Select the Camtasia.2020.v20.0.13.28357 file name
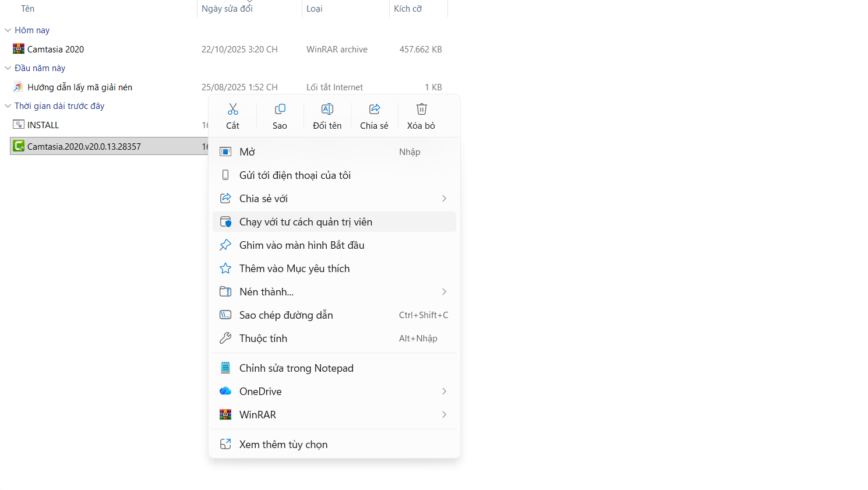 coord(84,147)
